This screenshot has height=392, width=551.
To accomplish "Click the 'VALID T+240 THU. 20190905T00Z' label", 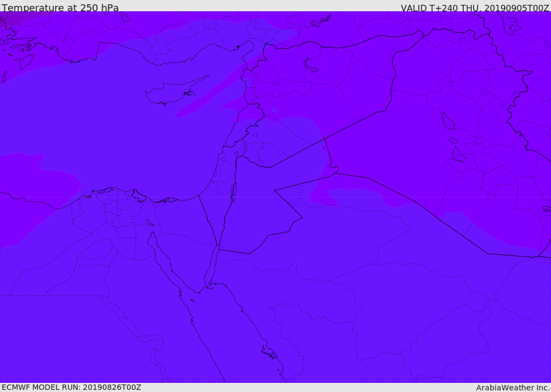I will [475, 8].
